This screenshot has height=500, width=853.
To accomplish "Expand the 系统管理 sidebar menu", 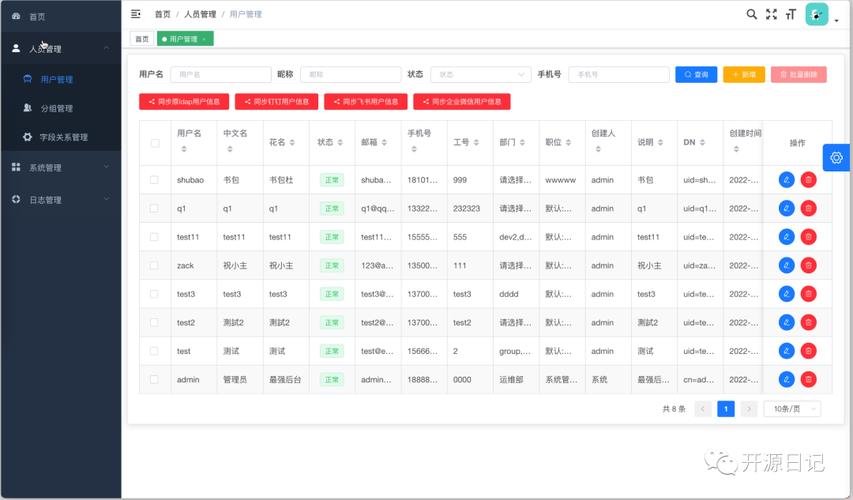I will [x=61, y=168].
